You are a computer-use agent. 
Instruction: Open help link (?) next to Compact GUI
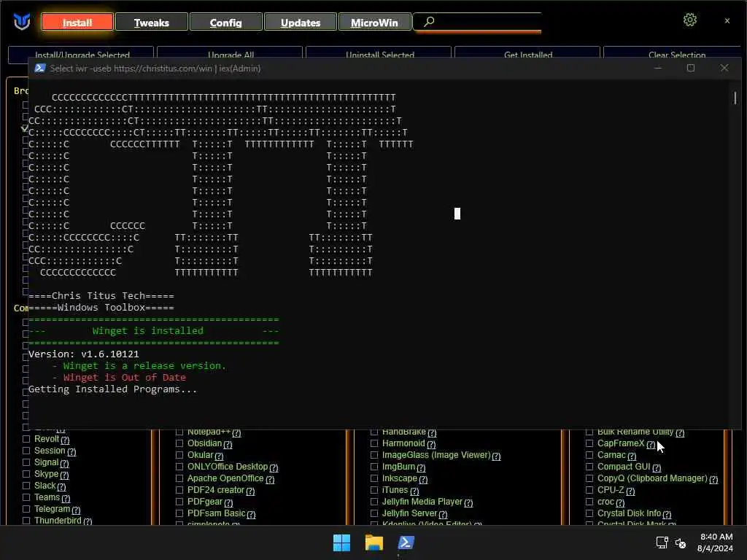click(657, 467)
